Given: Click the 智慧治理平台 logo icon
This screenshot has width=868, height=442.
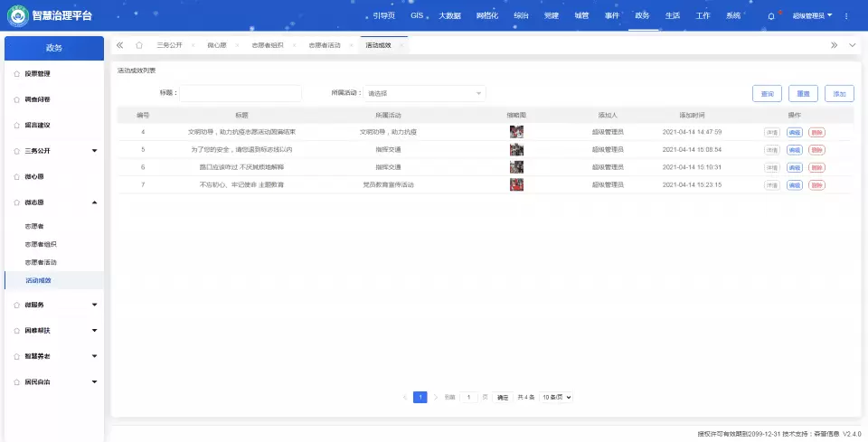Looking at the screenshot, I should [x=18, y=16].
